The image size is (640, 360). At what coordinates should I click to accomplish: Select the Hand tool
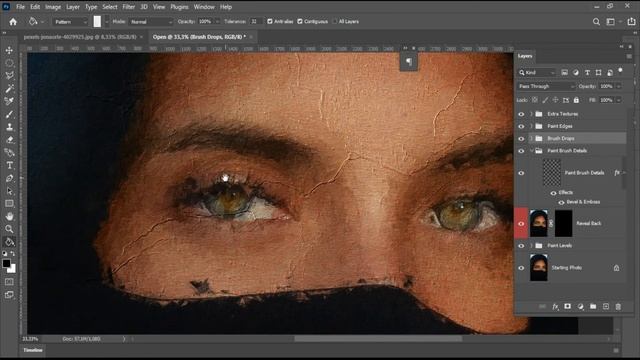(x=9, y=216)
